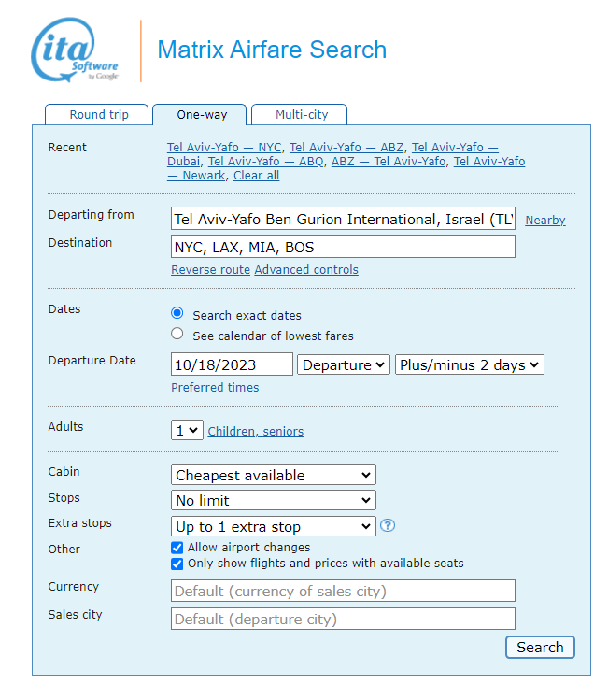The image size is (608, 700).
Task: Click the Destination input field
Action: pos(343,247)
